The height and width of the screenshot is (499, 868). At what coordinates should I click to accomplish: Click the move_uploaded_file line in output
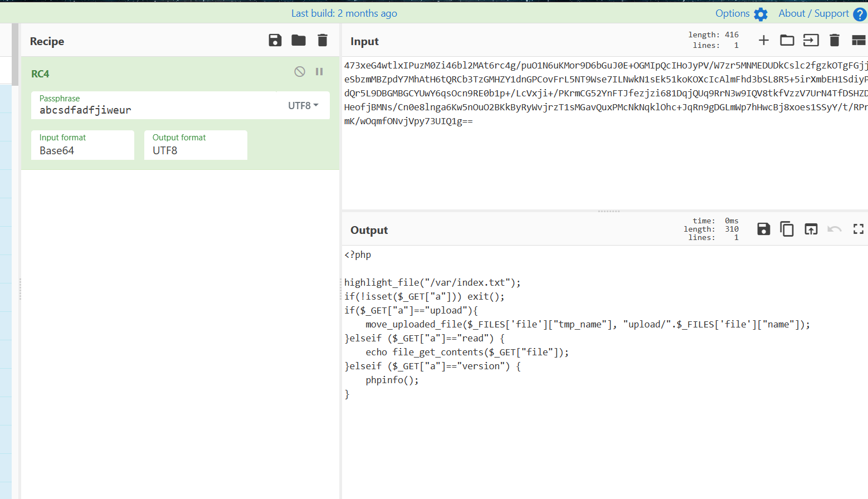(588, 324)
